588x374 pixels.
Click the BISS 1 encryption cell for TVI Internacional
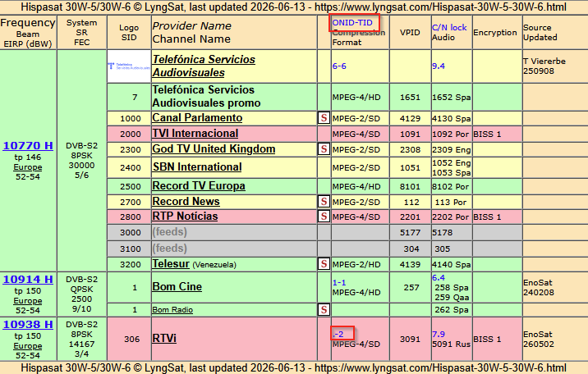click(497, 134)
